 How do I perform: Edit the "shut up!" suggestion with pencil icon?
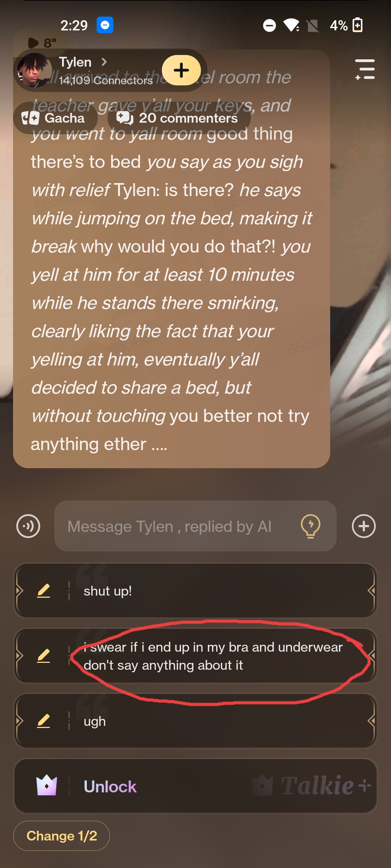click(x=43, y=591)
